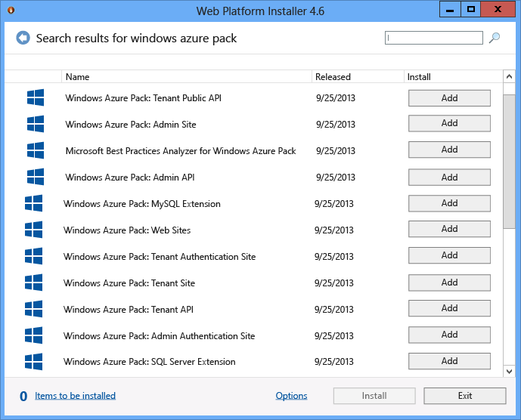Select the Windows Azure Pack: Tenant Site row

tap(129, 283)
